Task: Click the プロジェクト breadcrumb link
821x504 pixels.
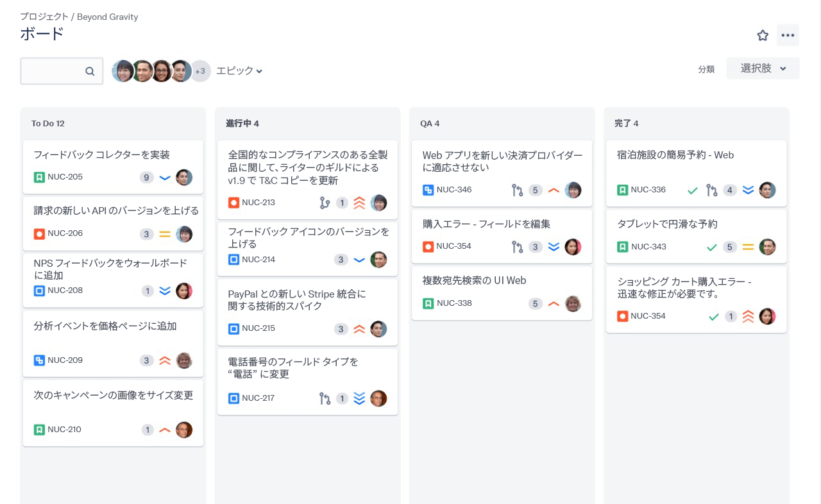Action: click(44, 17)
